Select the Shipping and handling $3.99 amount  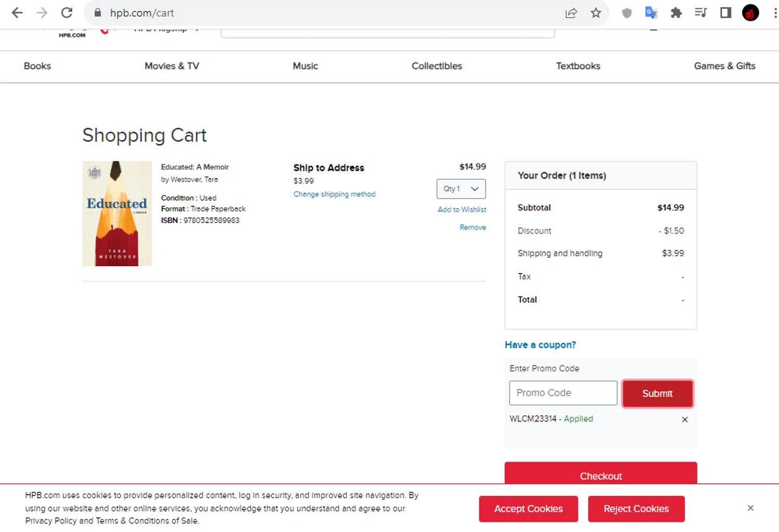click(673, 253)
